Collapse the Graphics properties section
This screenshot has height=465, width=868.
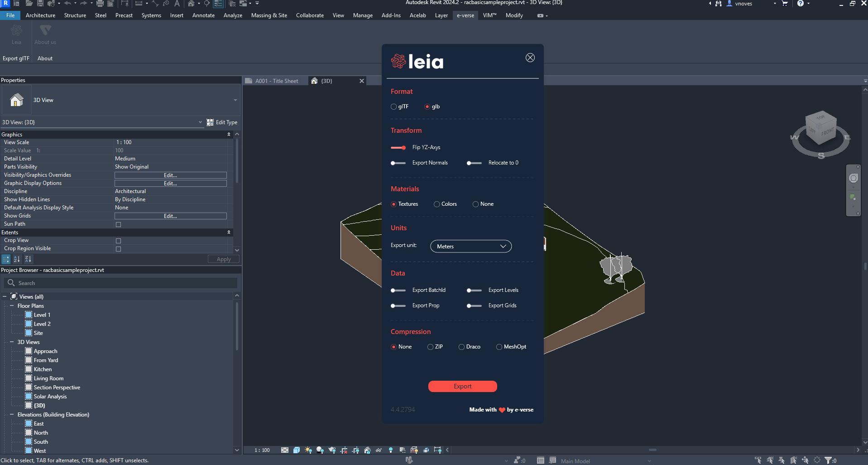click(229, 135)
